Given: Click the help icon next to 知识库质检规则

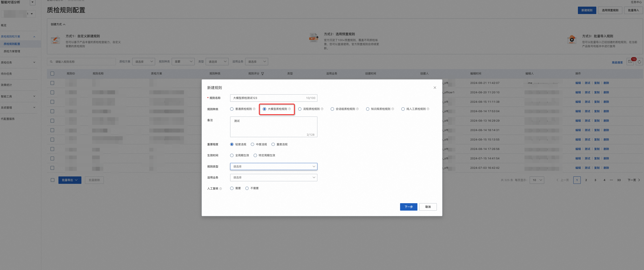Looking at the screenshot, I should coord(393,109).
